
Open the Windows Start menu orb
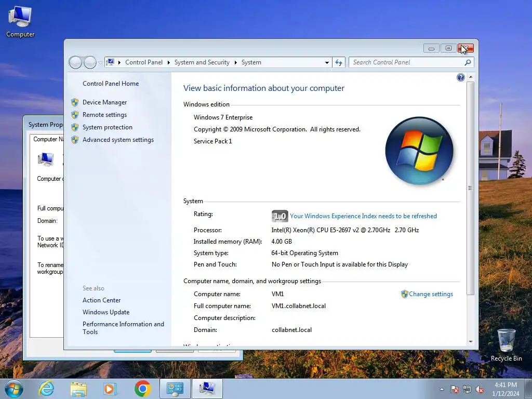[14, 389]
